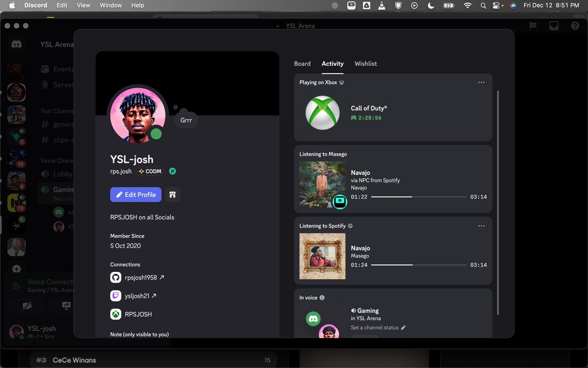This screenshot has width=588, height=368.
Task: Click the Xbox logo activity image
Action: pos(322,113)
